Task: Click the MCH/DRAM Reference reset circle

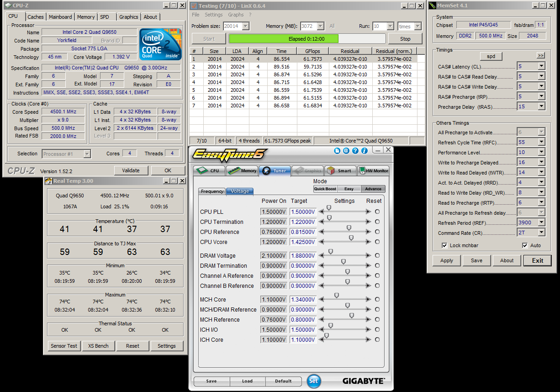Action: pyautogui.click(x=377, y=309)
